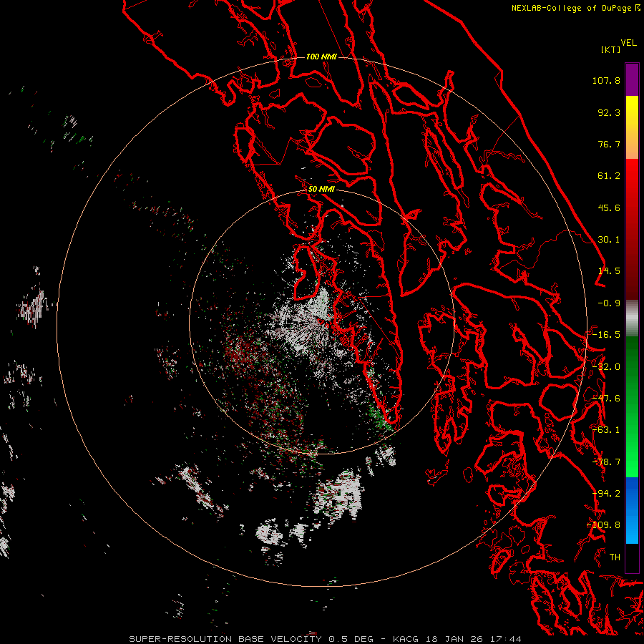644x644 pixels.
Task: Click the -94.2 value on the velocity scale
Action: point(606,494)
